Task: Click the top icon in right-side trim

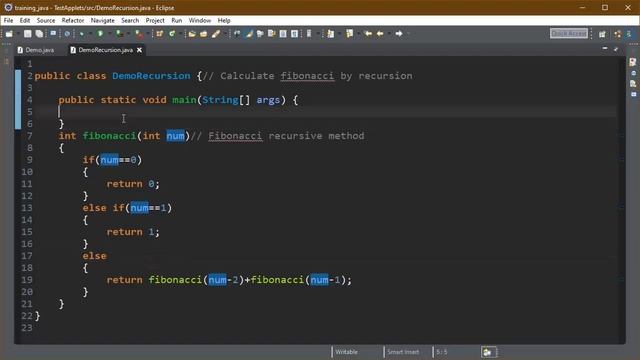Action: (x=633, y=62)
